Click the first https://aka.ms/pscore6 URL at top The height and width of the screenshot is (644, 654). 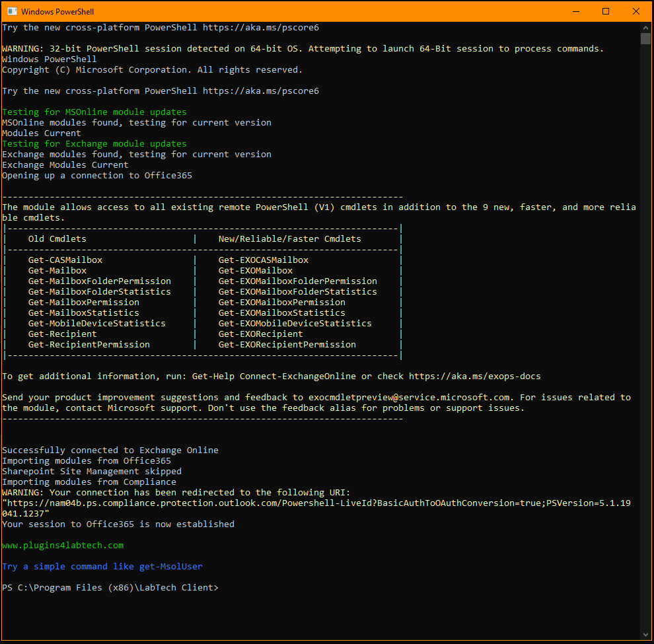261,28
